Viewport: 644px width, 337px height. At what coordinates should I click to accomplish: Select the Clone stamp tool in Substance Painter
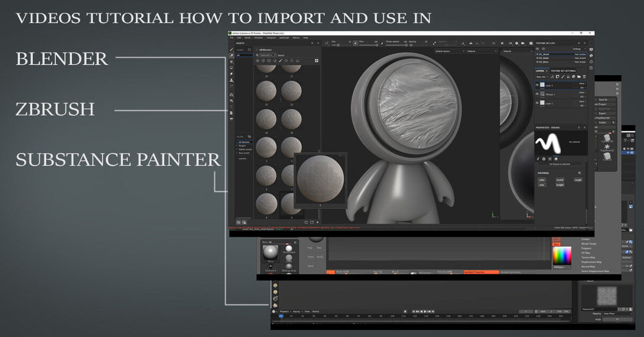click(231, 80)
